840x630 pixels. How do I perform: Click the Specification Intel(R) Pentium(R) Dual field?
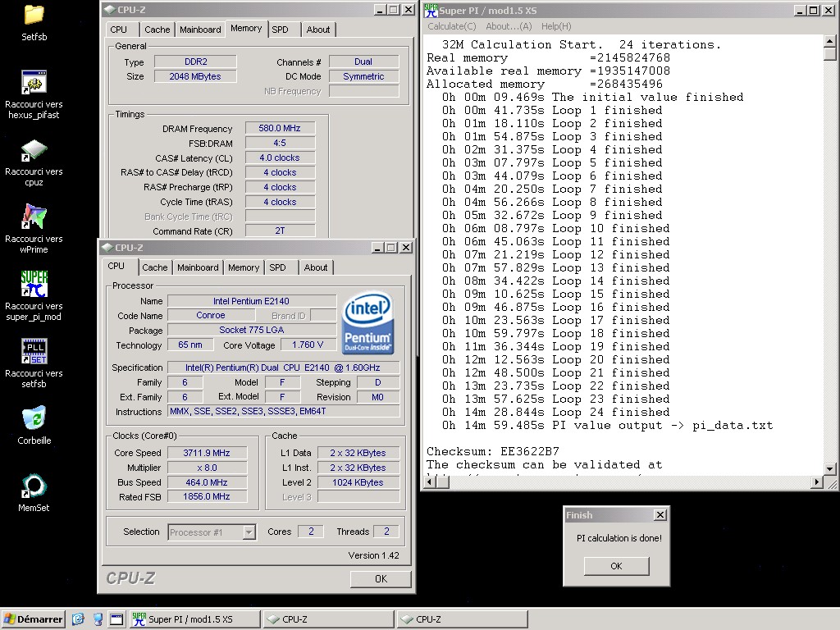pos(284,367)
